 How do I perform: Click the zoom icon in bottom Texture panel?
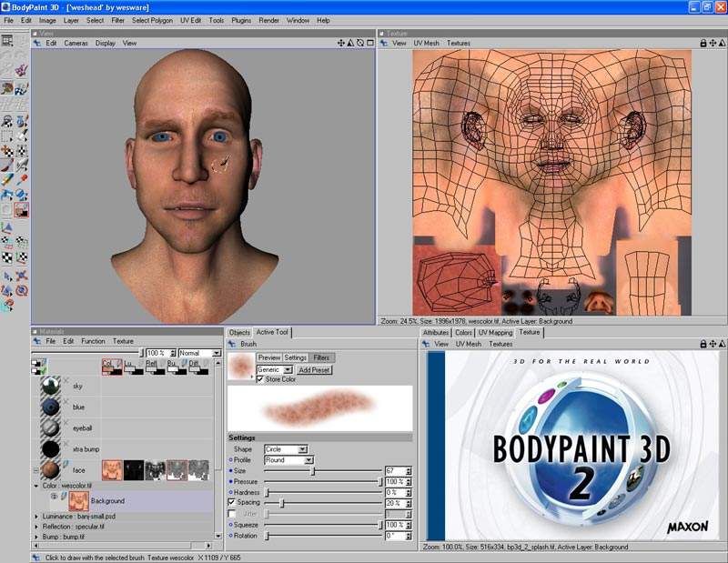(722, 344)
